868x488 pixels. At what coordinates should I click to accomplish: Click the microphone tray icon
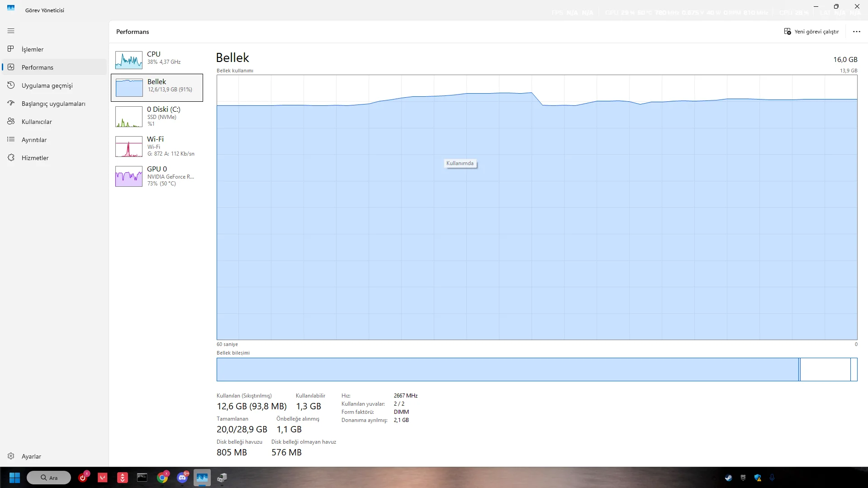pyautogui.click(x=772, y=478)
